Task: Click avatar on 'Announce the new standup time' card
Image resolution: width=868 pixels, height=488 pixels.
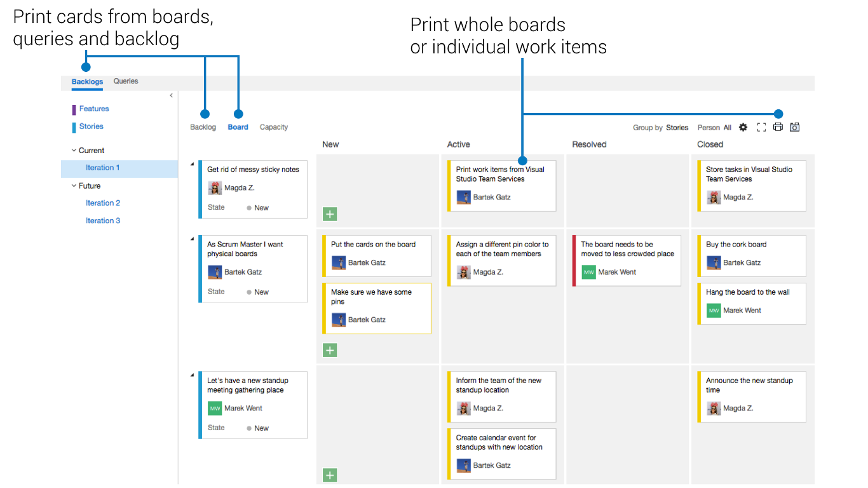Action: click(714, 408)
